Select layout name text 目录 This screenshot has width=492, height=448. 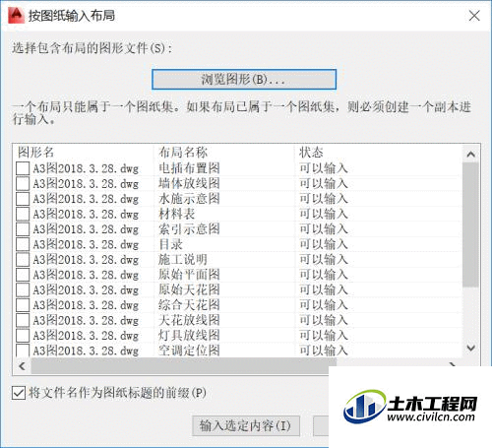[170, 244]
